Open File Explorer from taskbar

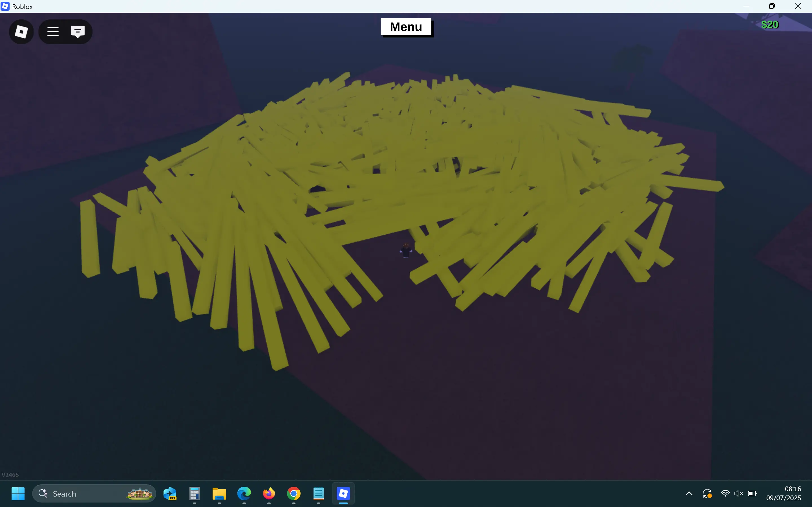(219, 493)
